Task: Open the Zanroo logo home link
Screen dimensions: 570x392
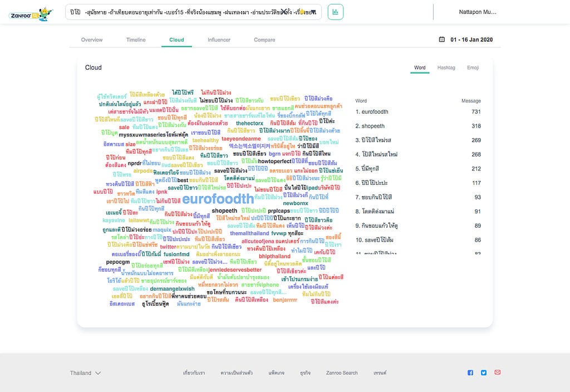Action: (x=31, y=14)
